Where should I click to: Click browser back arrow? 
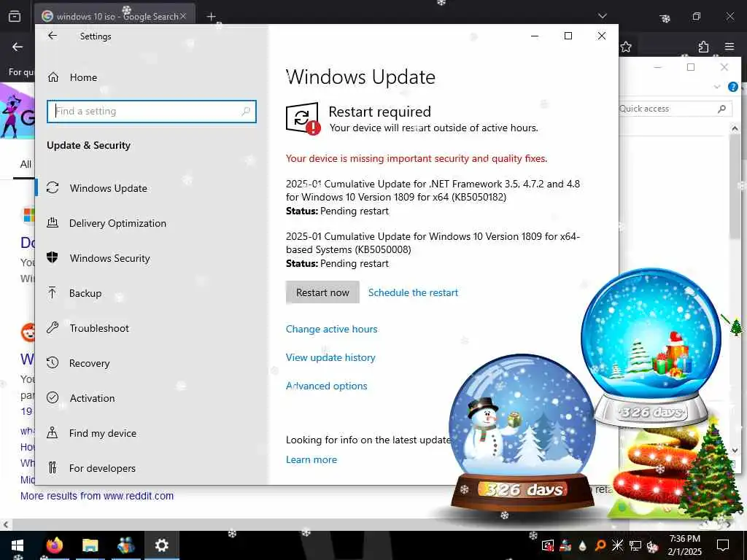(x=18, y=47)
